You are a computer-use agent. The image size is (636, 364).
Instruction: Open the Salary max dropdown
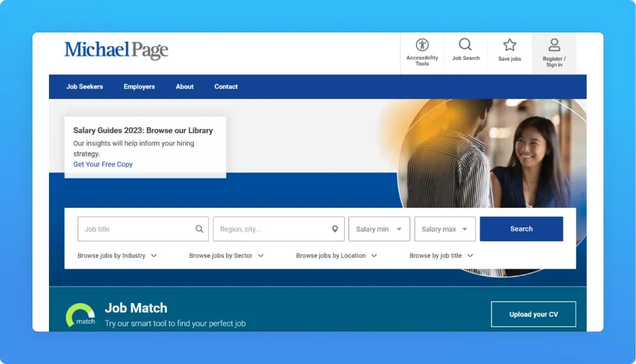[x=445, y=229]
